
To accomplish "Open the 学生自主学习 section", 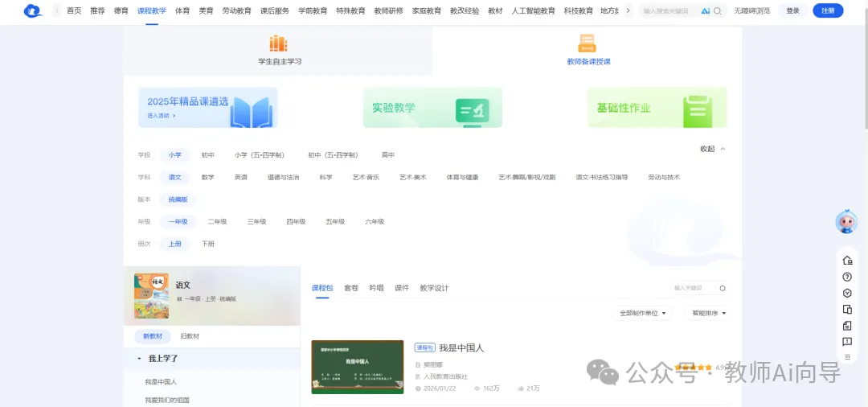I will [x=280, y=51].
